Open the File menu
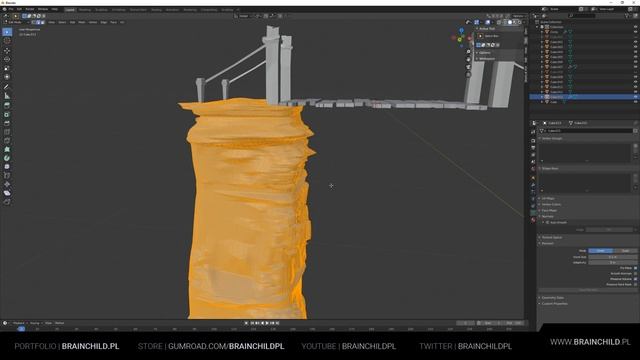 (x=11, y=9)
